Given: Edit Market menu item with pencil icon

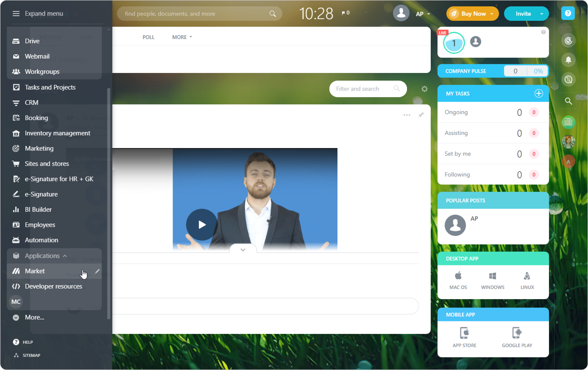Looking at the screenshot, I should point(97,271).
